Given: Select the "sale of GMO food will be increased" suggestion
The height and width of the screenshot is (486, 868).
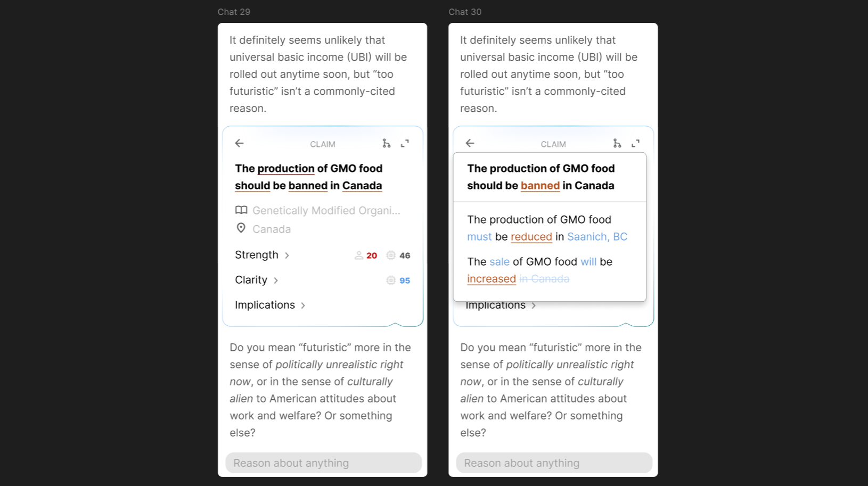Looking at the screenshot, I should (539, 270).
